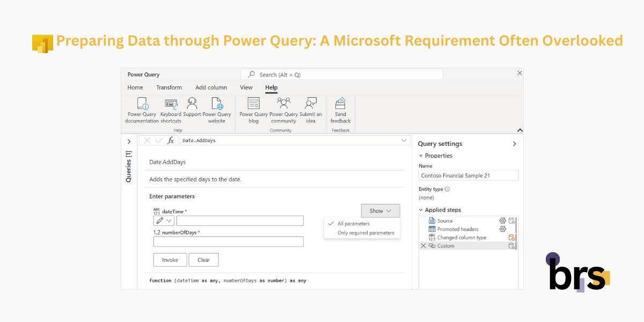This screenshot has height=322, width=644.
Task: Collapse the ribbon with the upward chevron
Action: [x=519, y=130]
